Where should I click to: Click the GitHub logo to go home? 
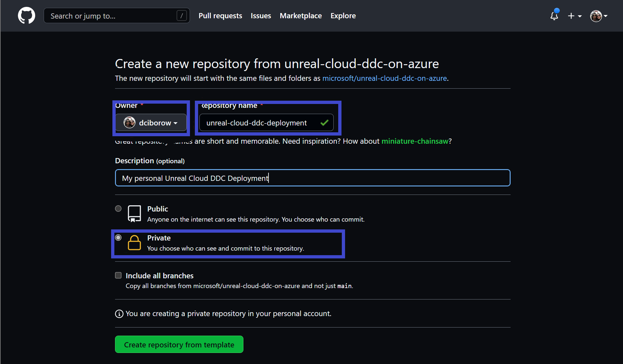click(26, 15)
